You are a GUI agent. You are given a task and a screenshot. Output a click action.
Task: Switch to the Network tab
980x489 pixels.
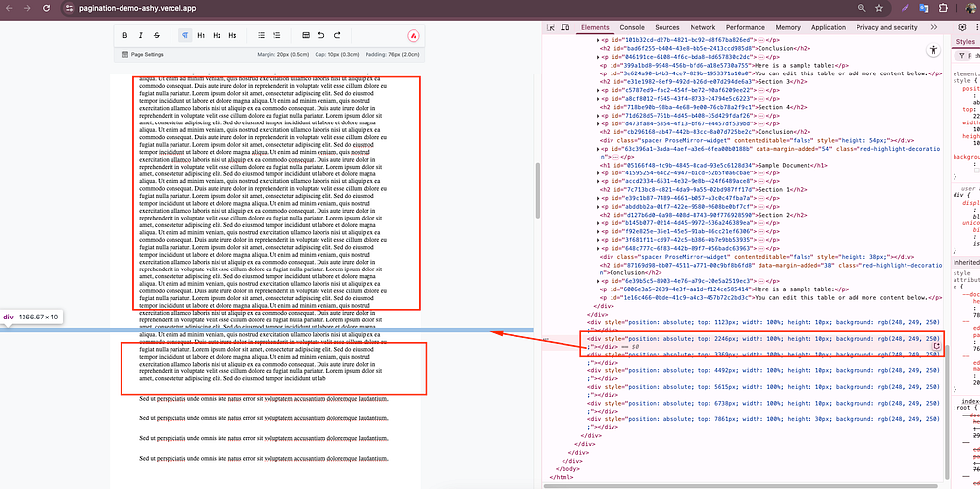click(x=703, y=27)
